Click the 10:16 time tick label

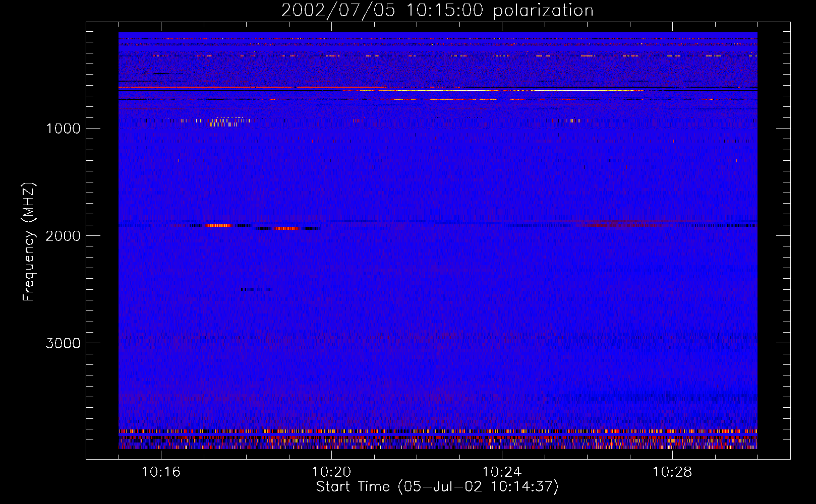161,472
